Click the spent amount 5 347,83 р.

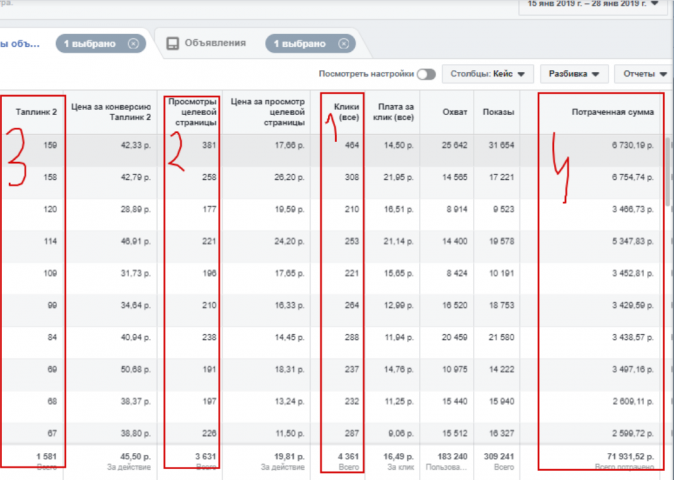click(632, 242)
